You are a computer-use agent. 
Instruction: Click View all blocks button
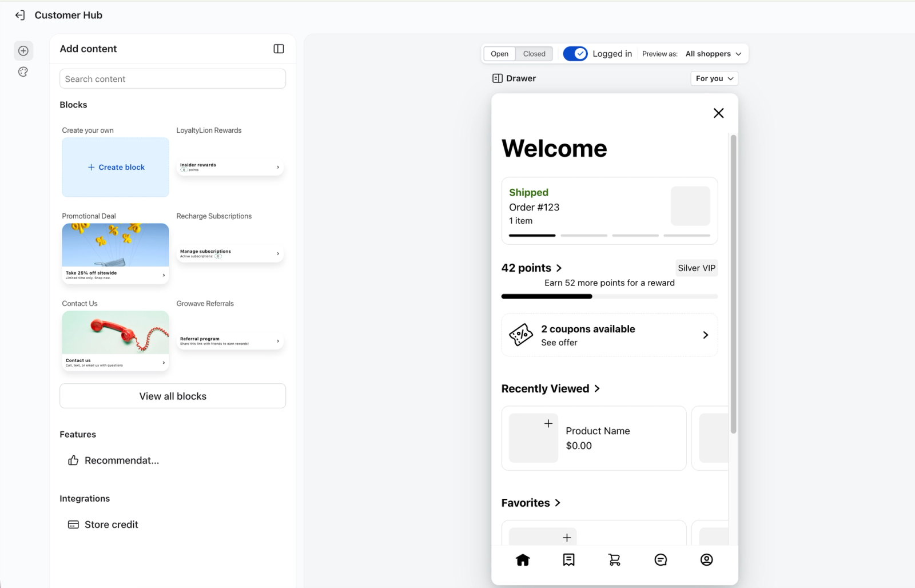(x=173, y=396)
